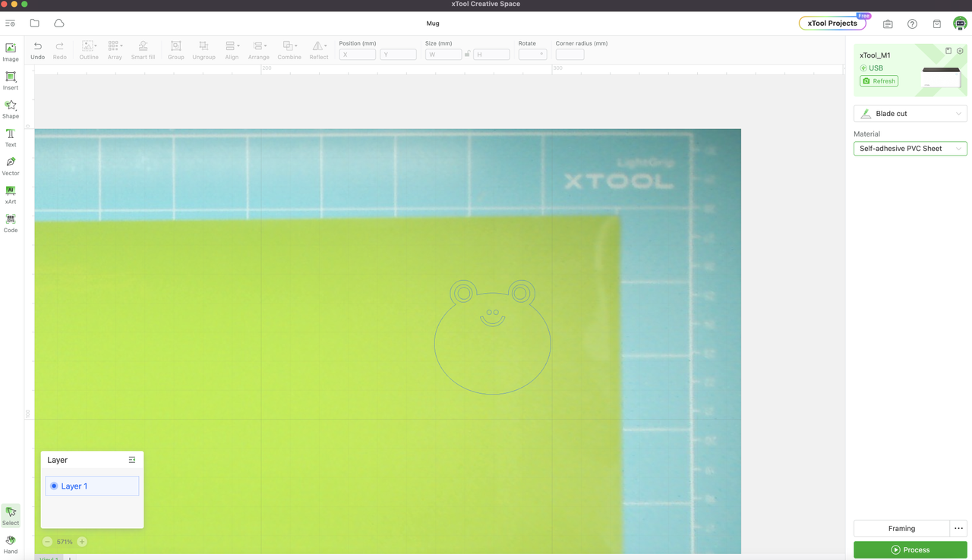Open the Self-adhesive PVC Sheet material dropdown
This screenshot has width=972, height=560.
tap(910, 149)
